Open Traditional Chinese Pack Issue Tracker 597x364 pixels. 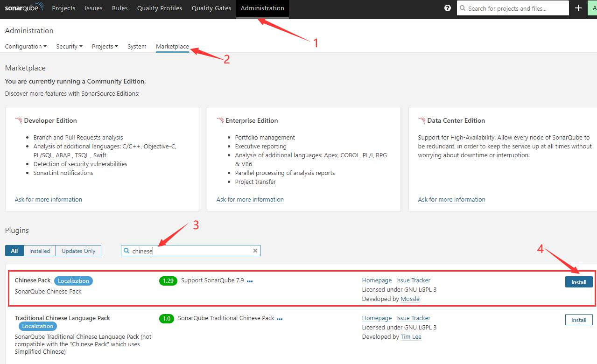click(413, 318)
